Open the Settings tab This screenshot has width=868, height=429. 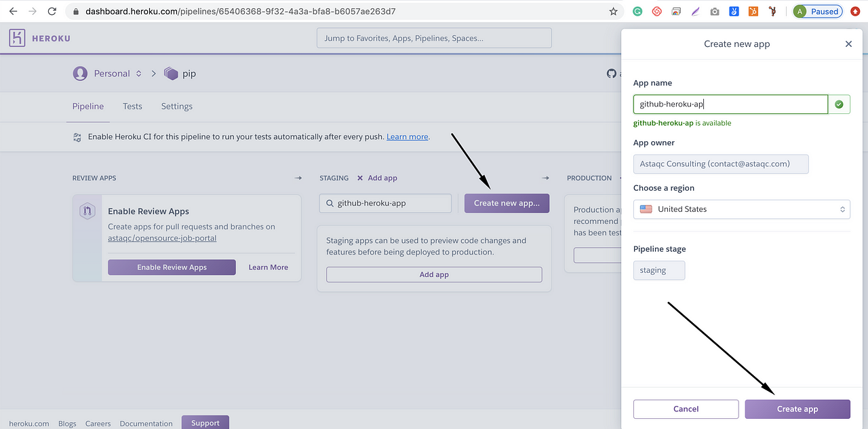coord(177,106)
